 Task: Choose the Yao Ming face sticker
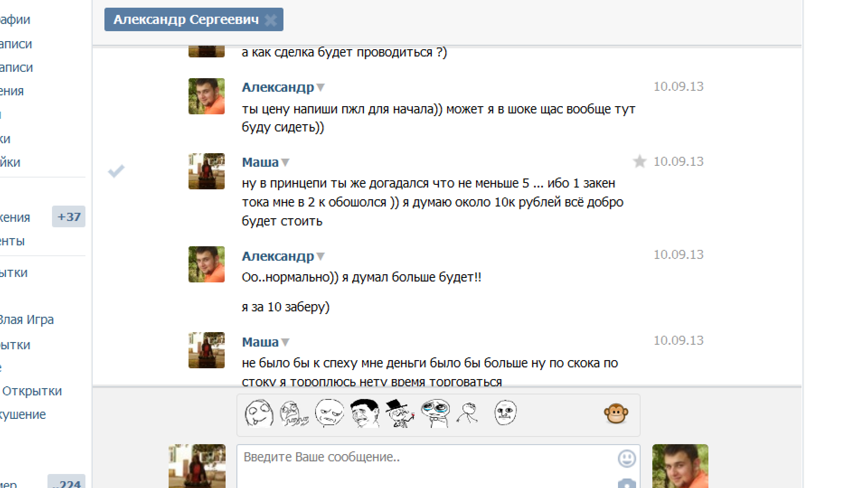tap(364, 413)
